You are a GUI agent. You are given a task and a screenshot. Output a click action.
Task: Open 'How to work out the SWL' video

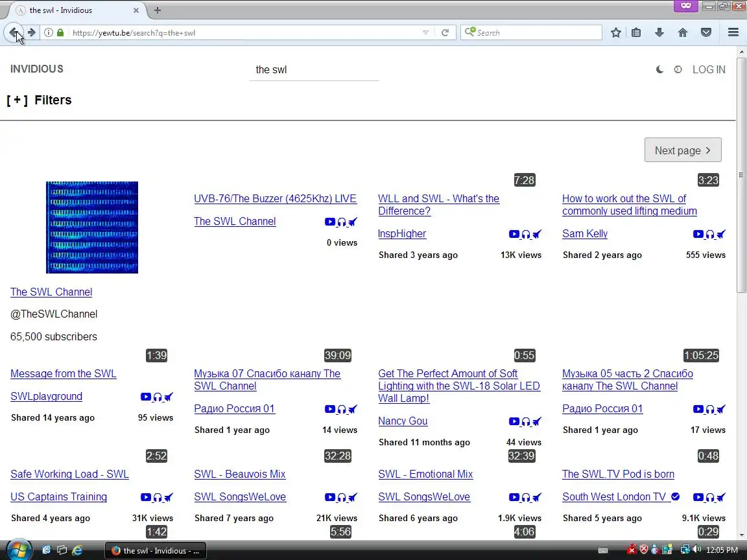click(x=630, y=205)
